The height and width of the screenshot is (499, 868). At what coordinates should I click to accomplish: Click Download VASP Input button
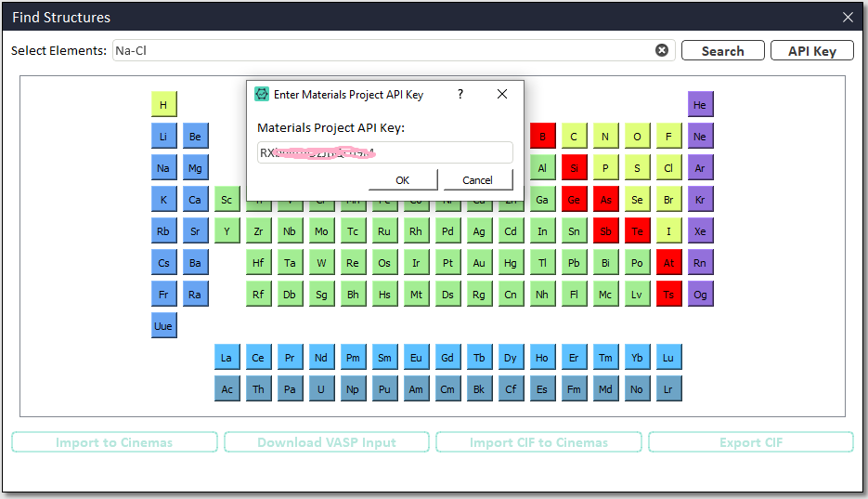[x=327, y=442]
